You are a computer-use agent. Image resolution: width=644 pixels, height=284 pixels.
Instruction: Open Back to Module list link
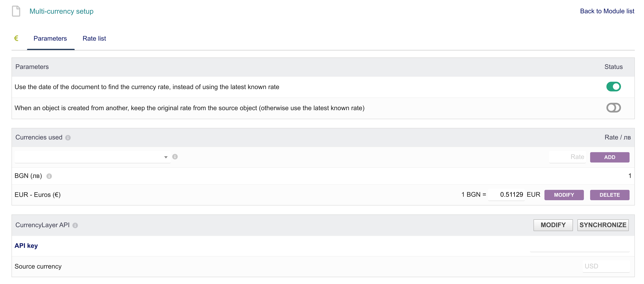point(607,11)
